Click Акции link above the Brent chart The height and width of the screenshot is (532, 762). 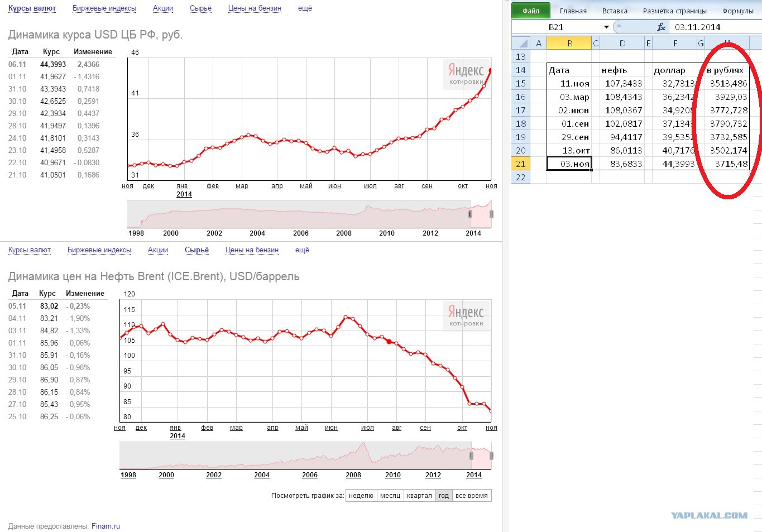click(158, 250)
